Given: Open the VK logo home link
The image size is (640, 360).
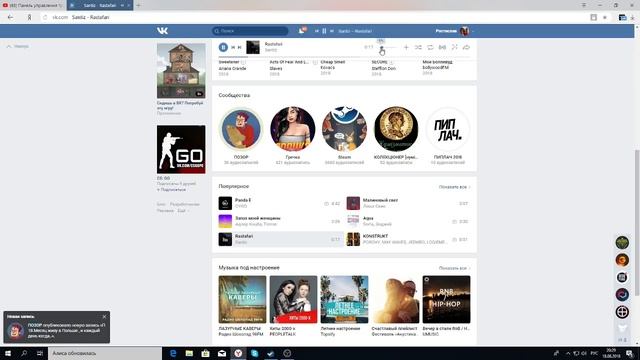Looking at the screenshot, I should point(162,31).
